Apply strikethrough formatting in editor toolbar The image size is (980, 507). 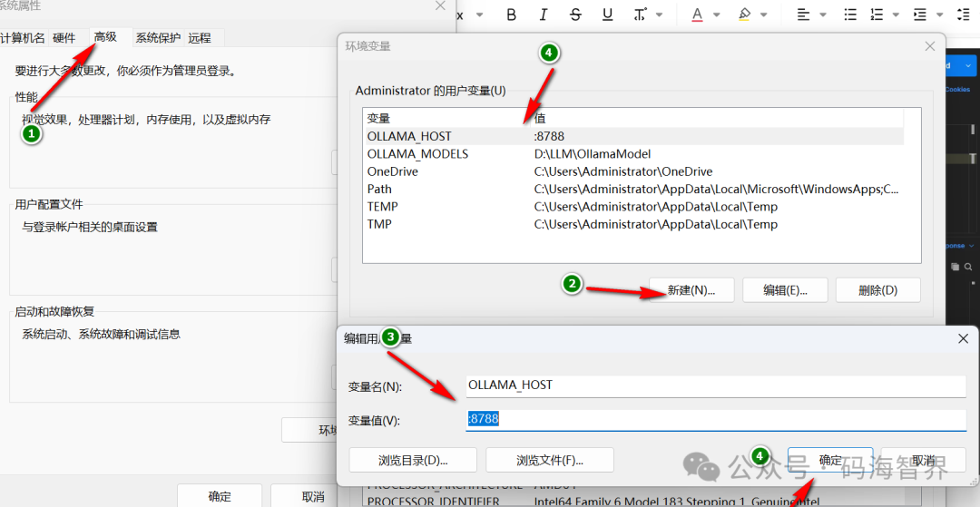575,15
